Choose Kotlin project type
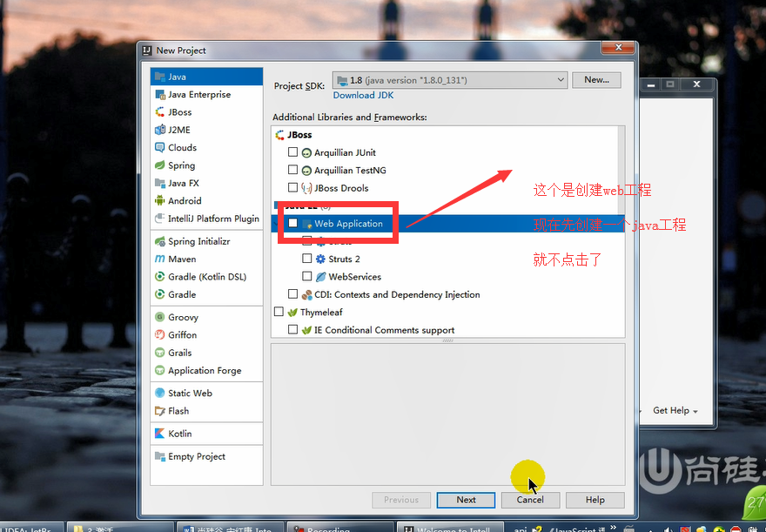Viewport: 766px width, 532px height. pyautogui.click(x=206, y=434)
